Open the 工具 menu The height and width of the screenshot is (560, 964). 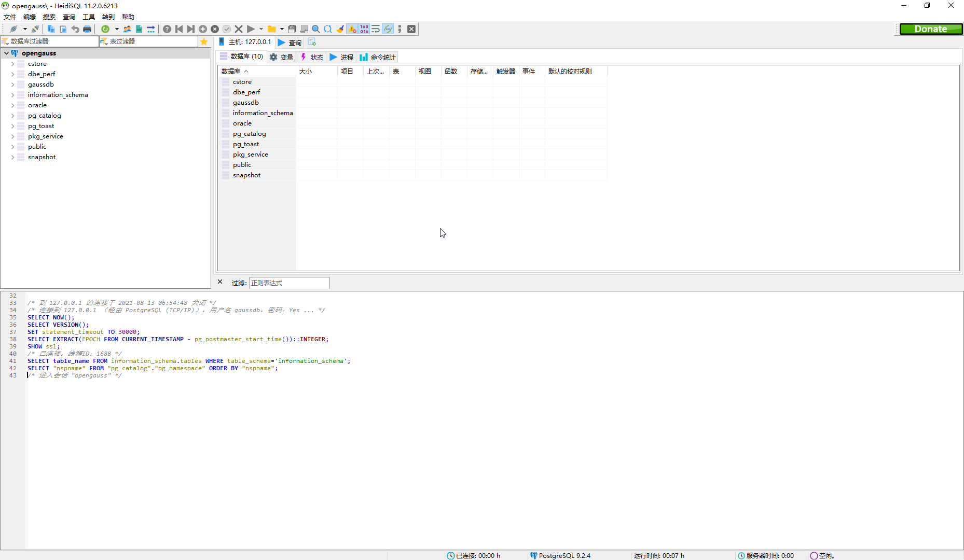pos(89,17)
